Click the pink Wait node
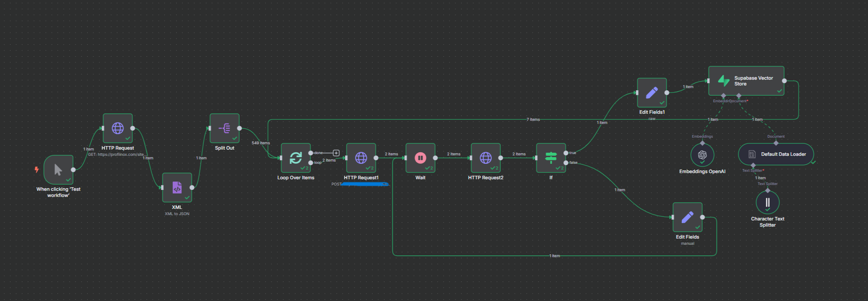The image size is (868, 301). (420, 158)
